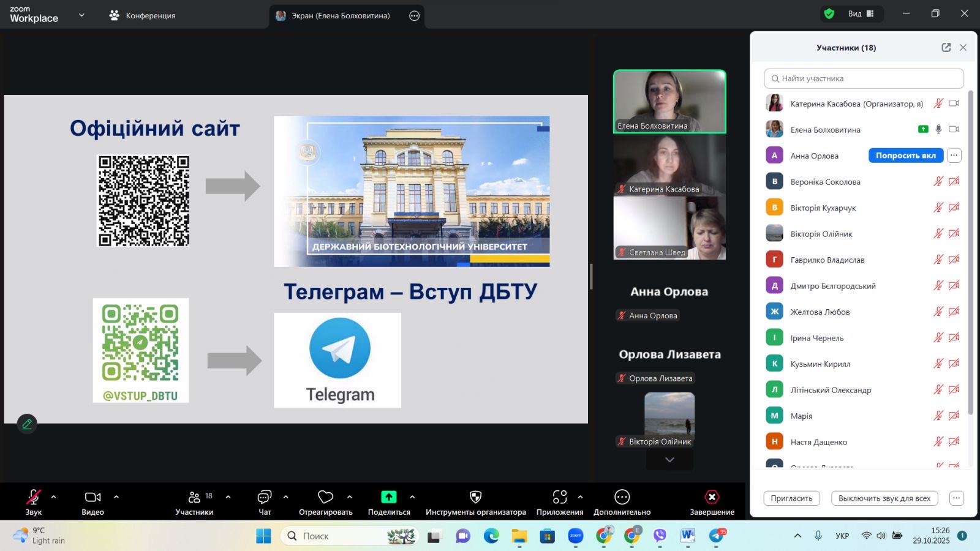Switch to the Конференция tab
This screenshot has height=551, width=980.
click(x=143, y=15)
